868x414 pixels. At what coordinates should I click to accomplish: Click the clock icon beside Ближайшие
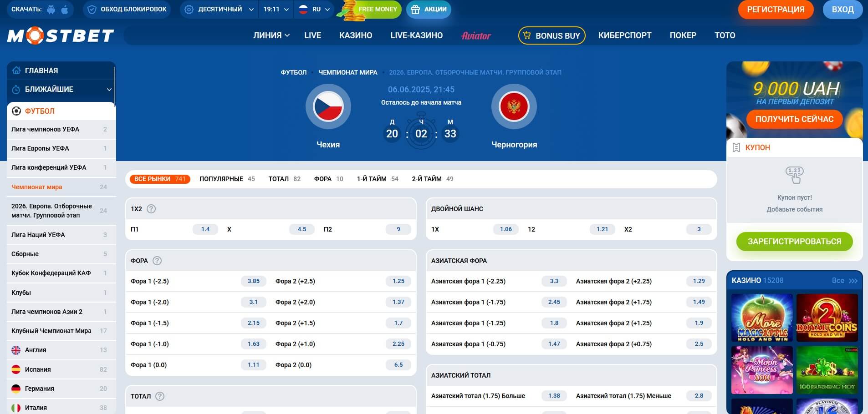(16, 90)
